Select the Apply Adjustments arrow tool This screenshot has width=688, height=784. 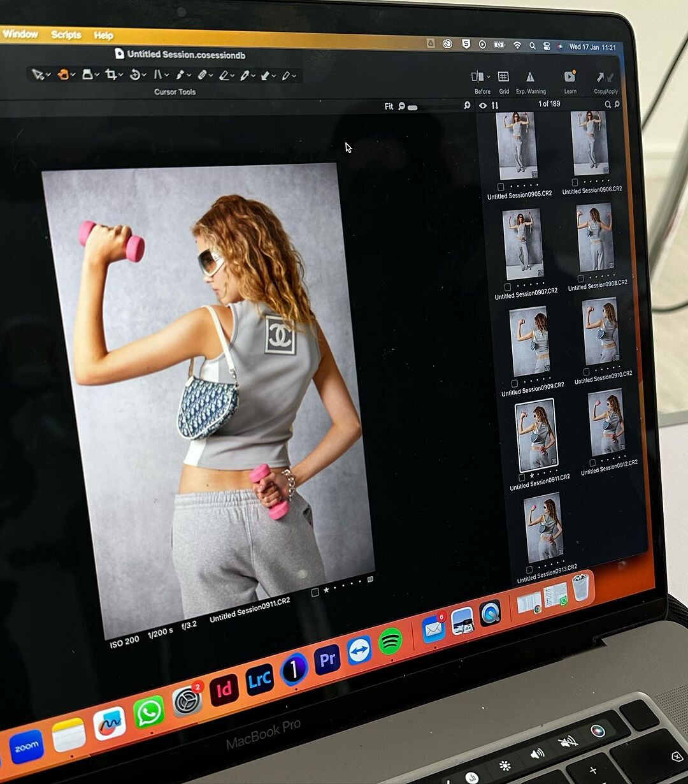tap(265, 75)
